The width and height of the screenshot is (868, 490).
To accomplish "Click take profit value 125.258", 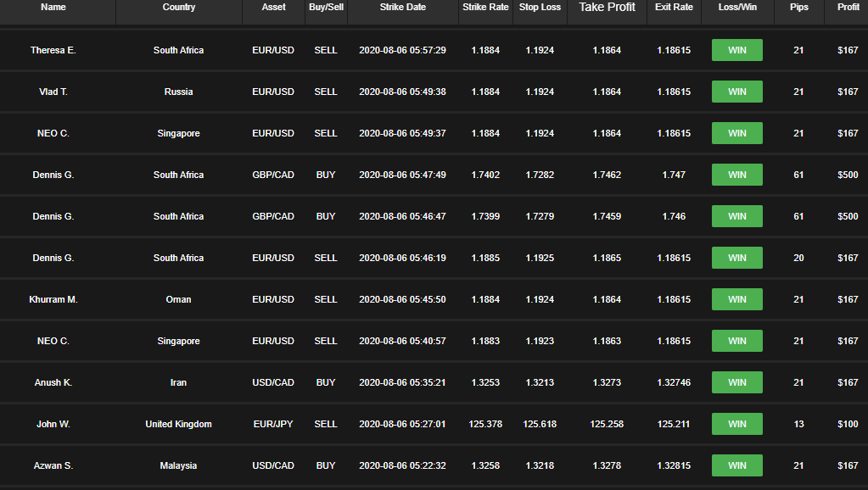I will coord(607,424).
